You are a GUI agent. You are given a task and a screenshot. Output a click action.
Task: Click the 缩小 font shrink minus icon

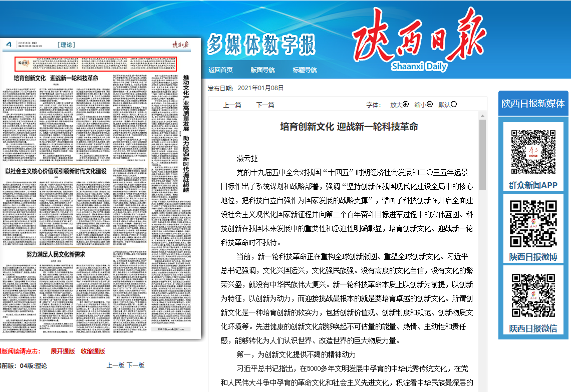click(x=430, y=105)
